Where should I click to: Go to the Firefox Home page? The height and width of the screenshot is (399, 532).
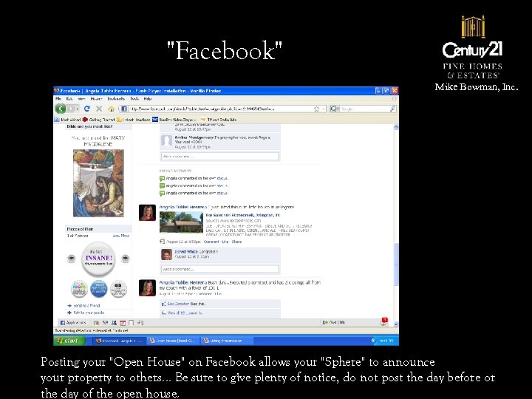111,109
